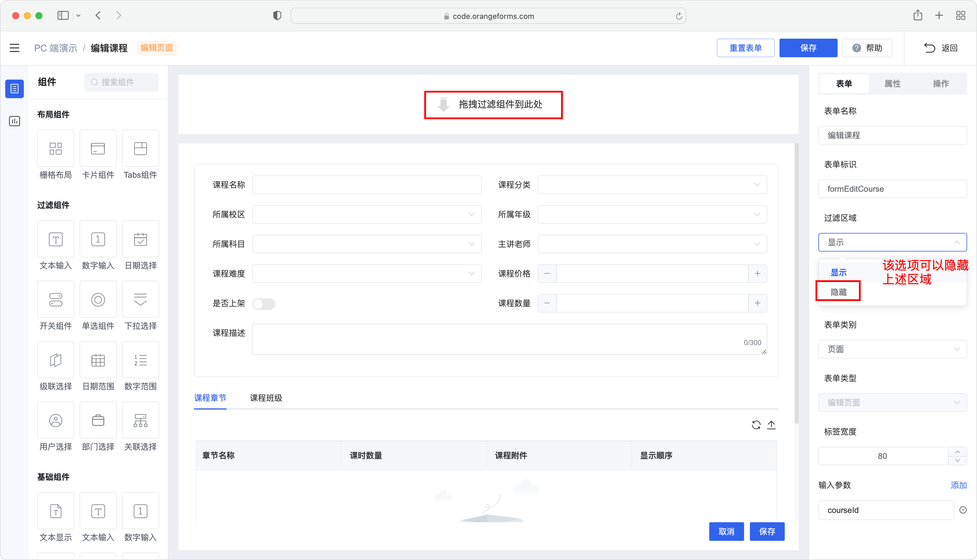Select the 卡片组件 card component
This screenshot has width=977, height=560.
tap(98, 148)
